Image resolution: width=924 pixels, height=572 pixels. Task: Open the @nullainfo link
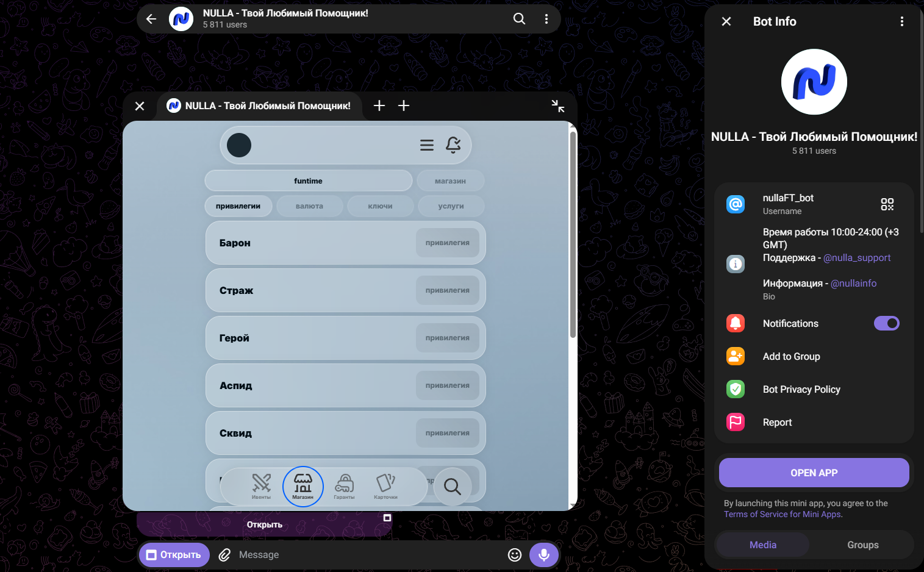click(x=854, y=284)
